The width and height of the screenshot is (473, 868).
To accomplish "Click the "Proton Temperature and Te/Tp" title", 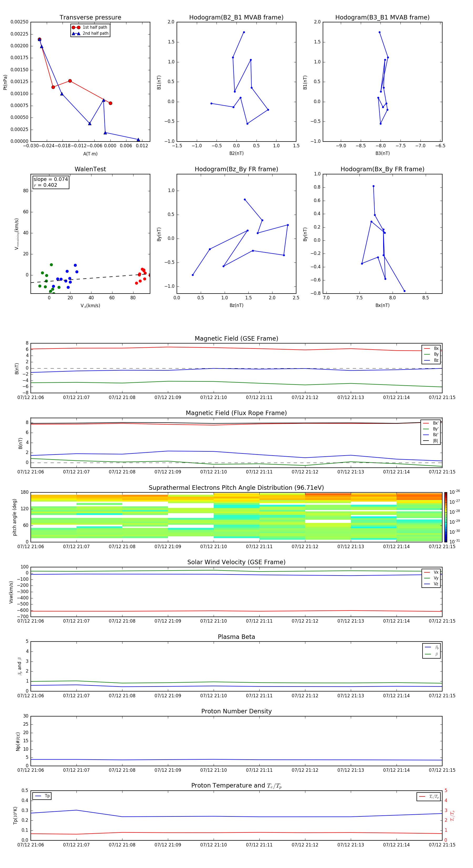I will tap(236, 786).
